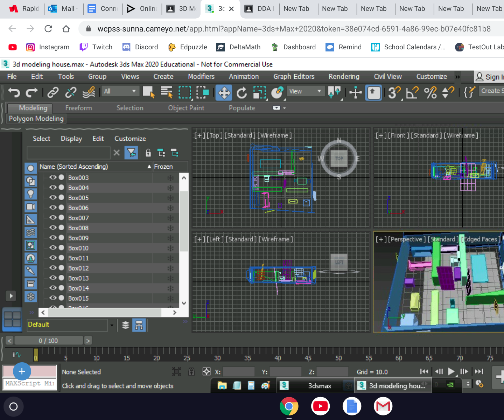Open the Default layer dropdown at panel bottom
504x420 pixels.
coord(112,325)
